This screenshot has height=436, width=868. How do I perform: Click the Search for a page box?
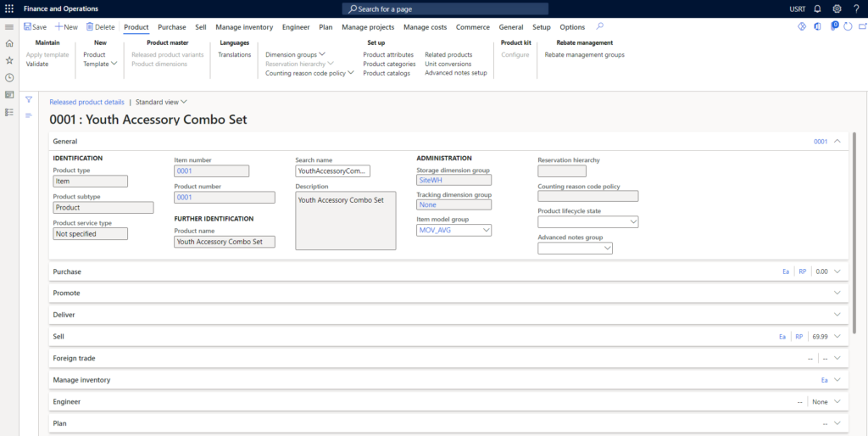[446, 8]
